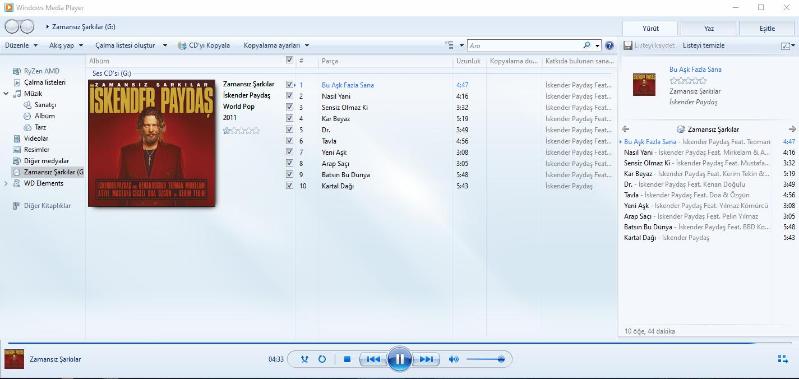Collapse the Müzik tree node arrow

click(x=6, y=93)
